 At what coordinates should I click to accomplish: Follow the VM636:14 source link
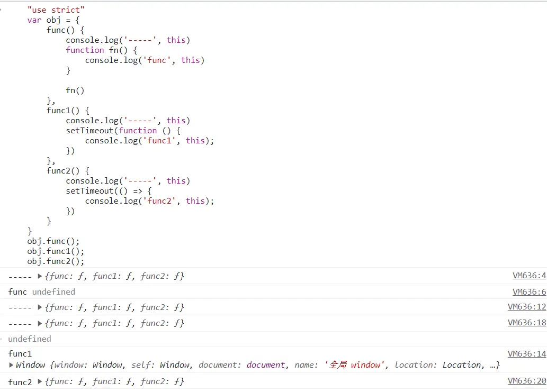[526, 354]
